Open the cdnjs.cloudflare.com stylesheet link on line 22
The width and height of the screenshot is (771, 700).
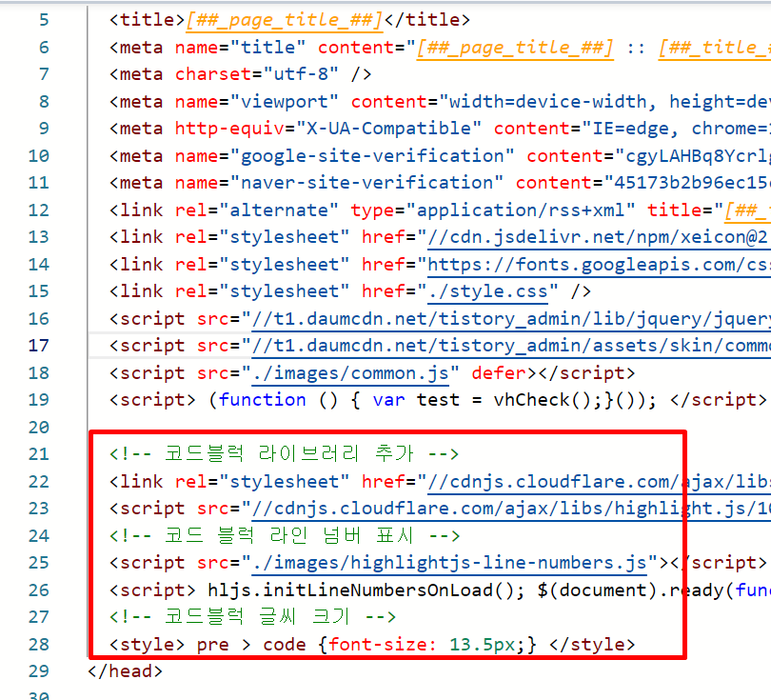(x=599, y=482)
